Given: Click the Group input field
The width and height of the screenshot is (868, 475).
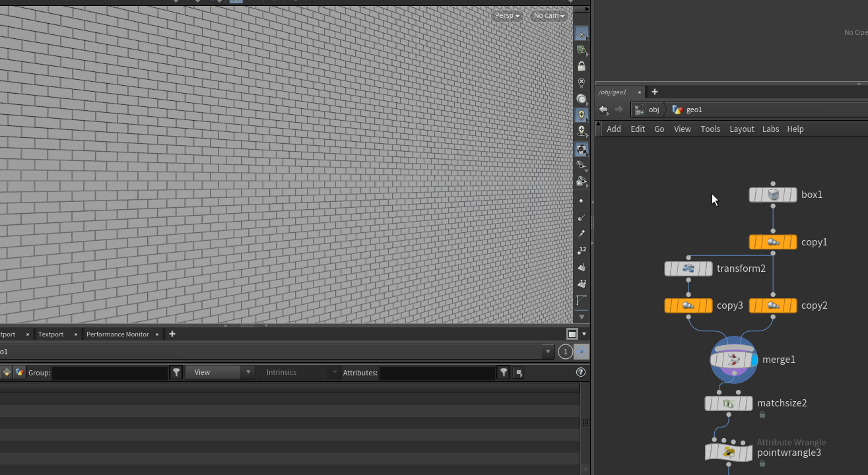Looking at the screenshot, I should tap(110, 373).
